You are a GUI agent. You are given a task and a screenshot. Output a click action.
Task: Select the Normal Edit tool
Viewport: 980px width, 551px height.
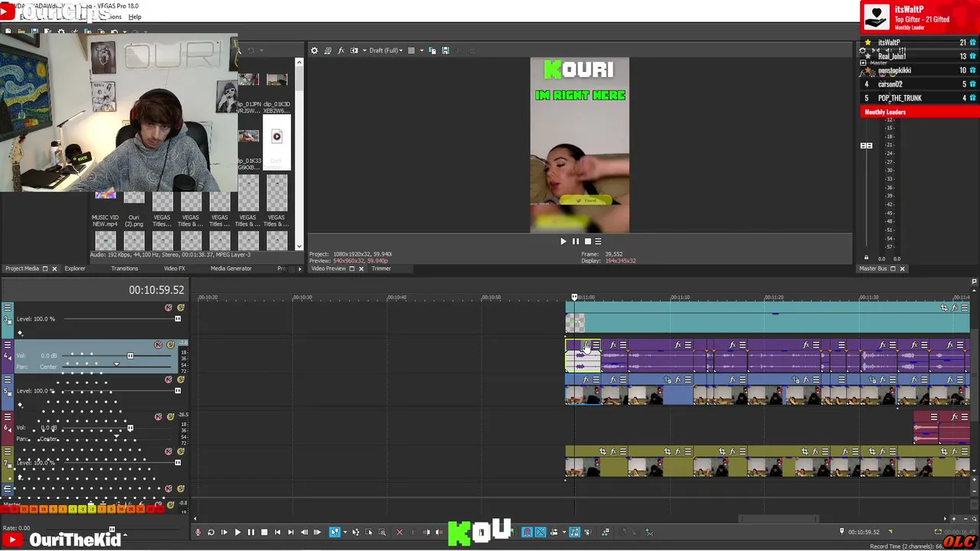335,532
